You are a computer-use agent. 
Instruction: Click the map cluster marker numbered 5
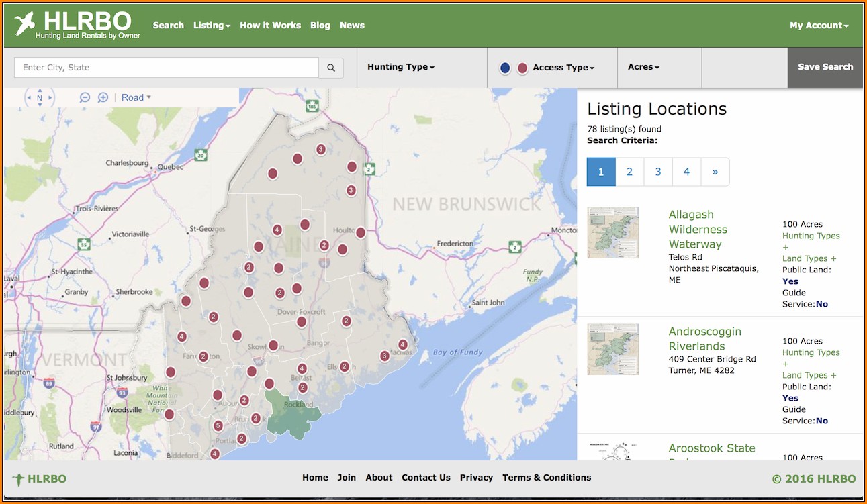(218, 425)
